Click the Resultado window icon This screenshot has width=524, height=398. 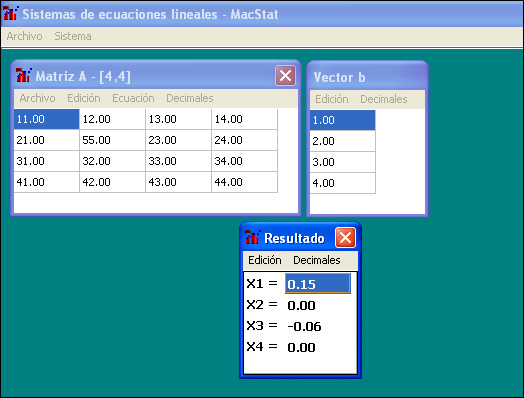tap(253, 237)
